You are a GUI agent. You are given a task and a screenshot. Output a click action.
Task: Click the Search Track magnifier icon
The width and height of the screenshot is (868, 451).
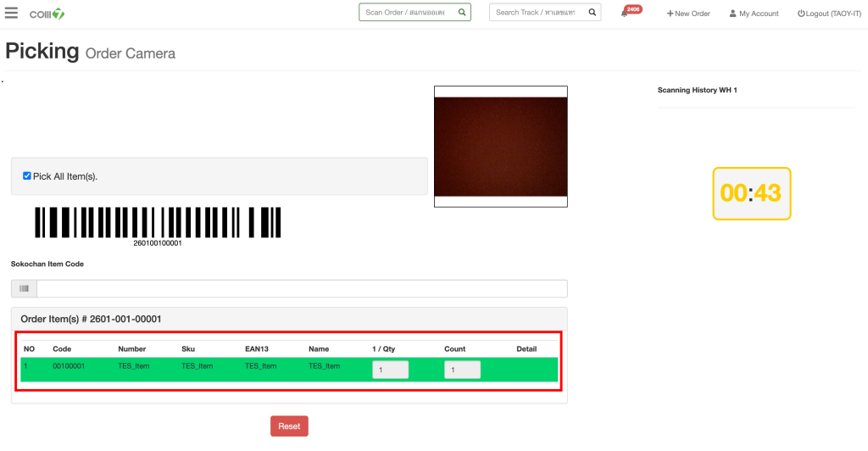pos(593,13)
